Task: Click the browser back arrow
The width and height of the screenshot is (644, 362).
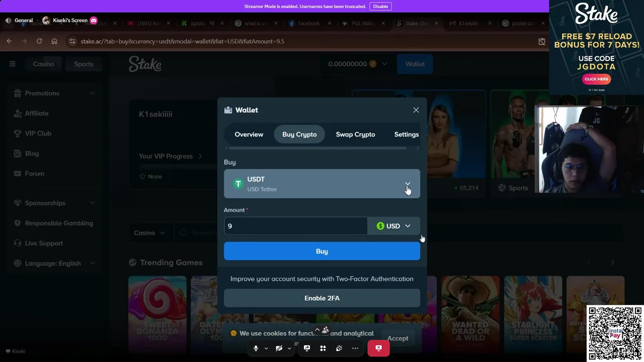Action: (x=9, y=41)
